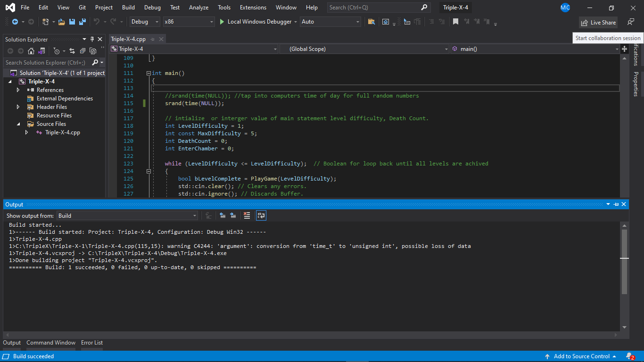644x362 pixels.
Task: Toggle pin on the Solution Explorer panel
Action: tap(92, 39)
